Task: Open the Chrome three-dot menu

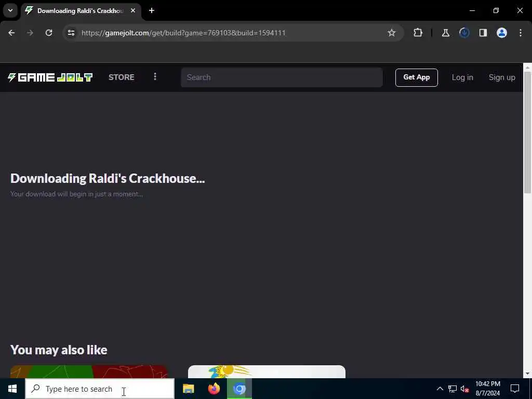Action: pyautogui.click(x=521, y=33)
